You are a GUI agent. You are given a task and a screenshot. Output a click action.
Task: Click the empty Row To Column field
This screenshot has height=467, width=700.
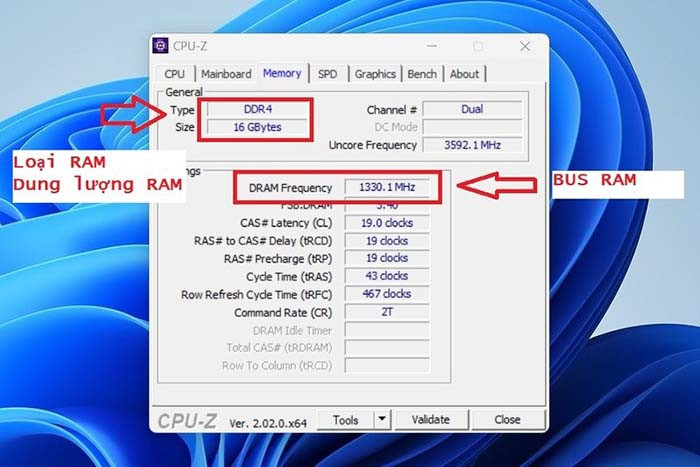click(387, 365)
